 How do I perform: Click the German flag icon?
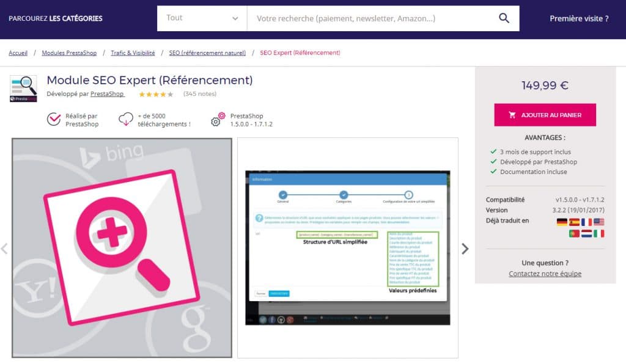562,222
